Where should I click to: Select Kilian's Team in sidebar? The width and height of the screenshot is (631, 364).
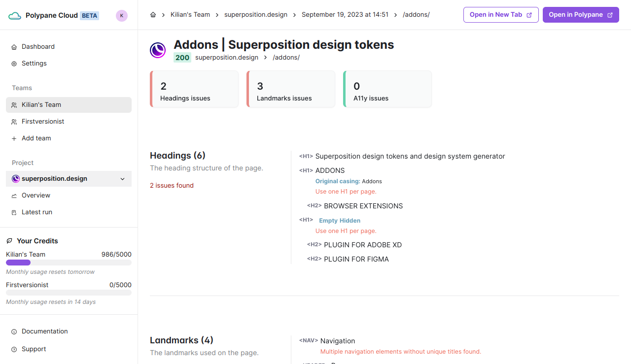69,105
